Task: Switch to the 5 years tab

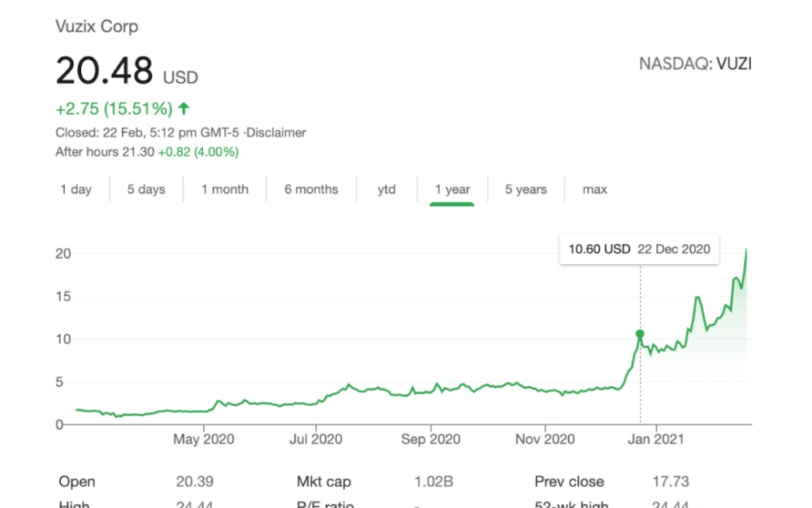Action: tap(526, 189)
